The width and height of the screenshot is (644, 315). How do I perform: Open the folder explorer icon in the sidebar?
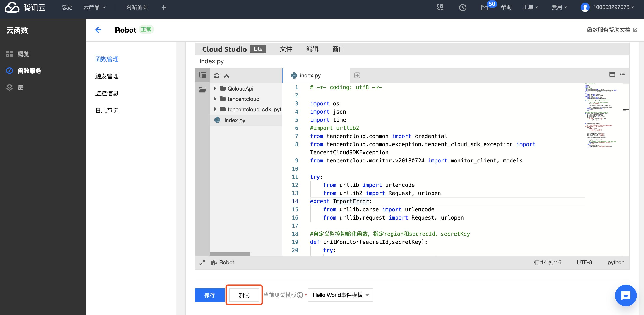coord(202,89)
